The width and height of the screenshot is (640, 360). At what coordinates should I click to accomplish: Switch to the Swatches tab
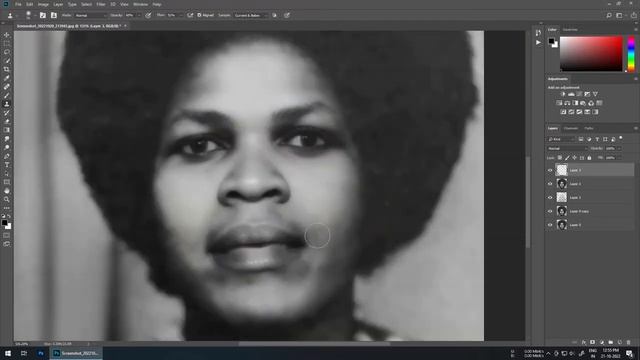point(570,29)
